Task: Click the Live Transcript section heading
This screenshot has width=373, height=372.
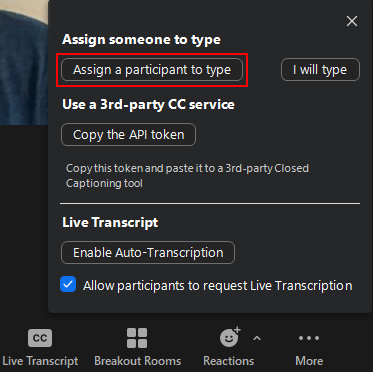Action: 110,222
